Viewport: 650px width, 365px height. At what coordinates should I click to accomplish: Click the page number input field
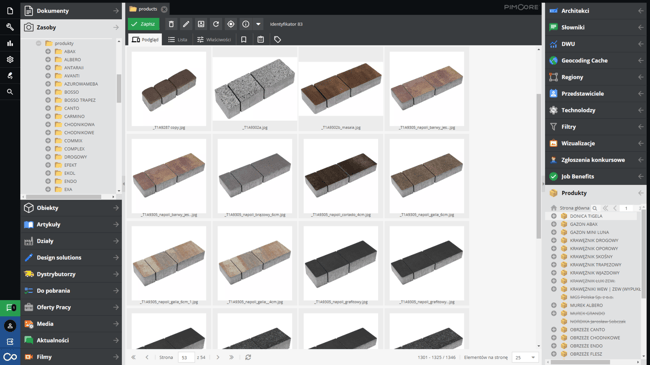186,357
